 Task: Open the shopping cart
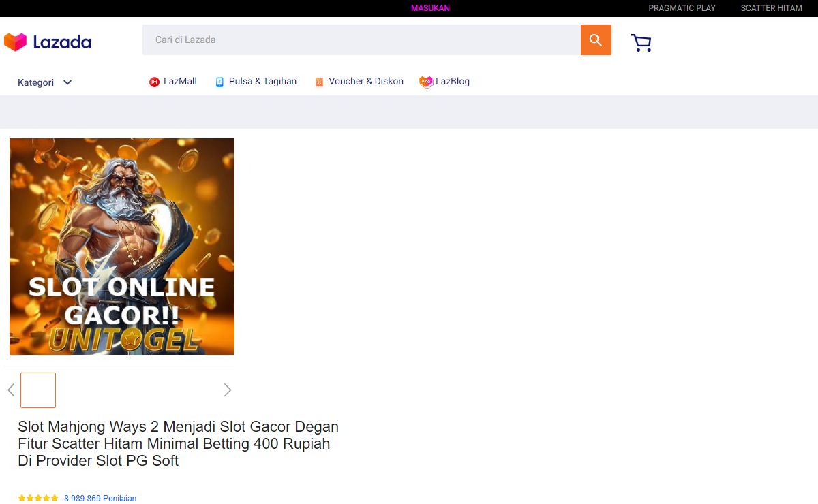641,43
